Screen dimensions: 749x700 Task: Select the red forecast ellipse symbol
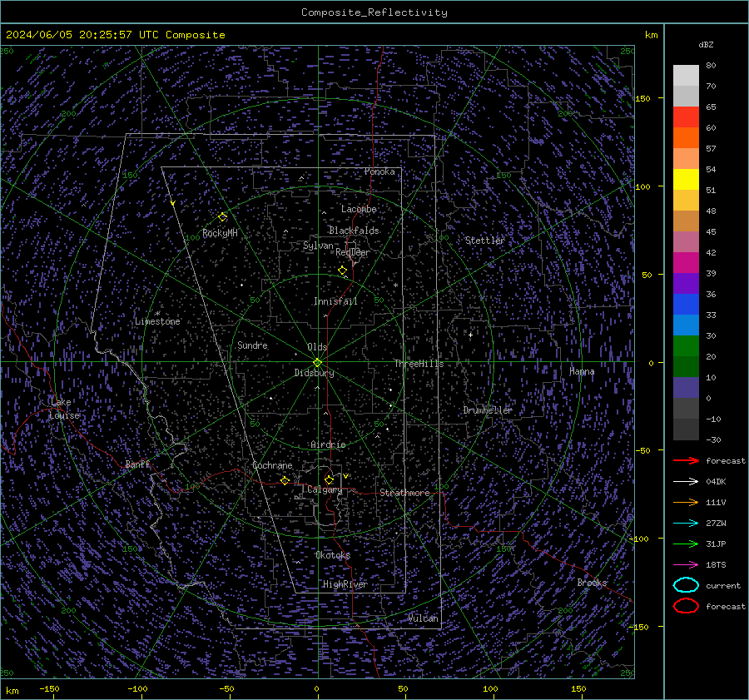point(686,606)
